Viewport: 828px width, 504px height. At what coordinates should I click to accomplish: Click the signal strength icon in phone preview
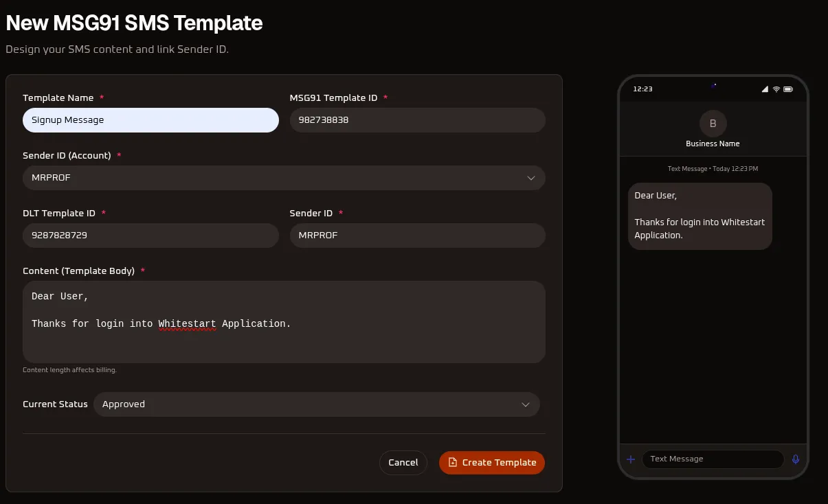(765, 89)
